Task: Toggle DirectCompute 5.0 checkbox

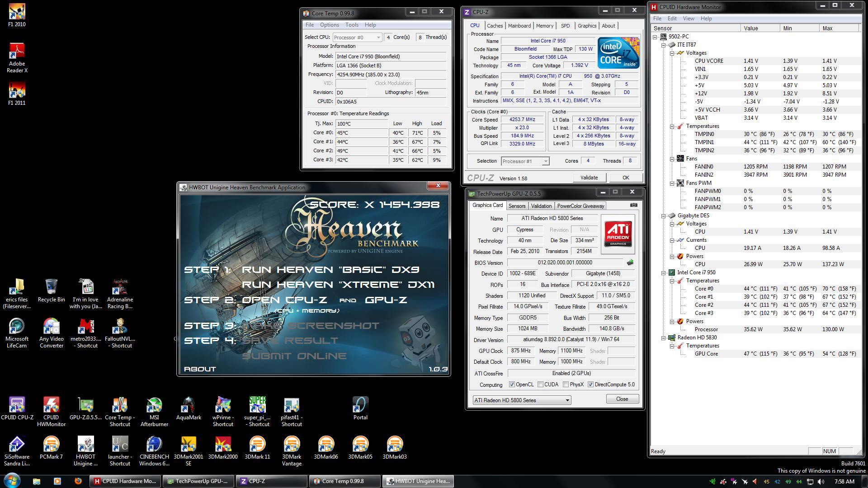Action: coord(590,385)
